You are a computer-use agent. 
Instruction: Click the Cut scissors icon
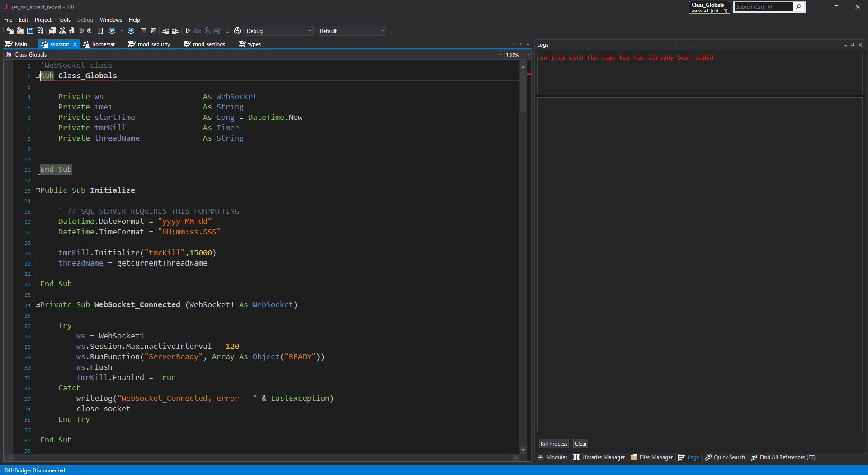(x=62, y=31)
